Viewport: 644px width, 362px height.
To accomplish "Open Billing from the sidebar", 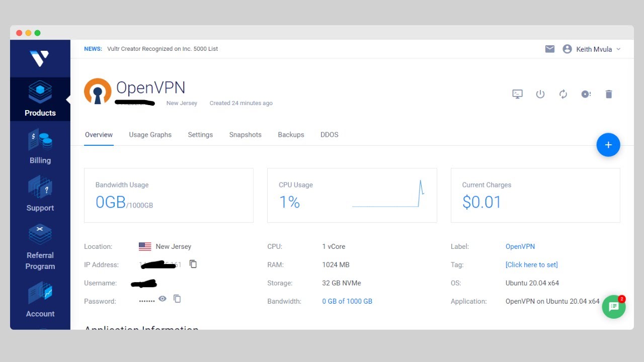I will (x=40, y=147).
